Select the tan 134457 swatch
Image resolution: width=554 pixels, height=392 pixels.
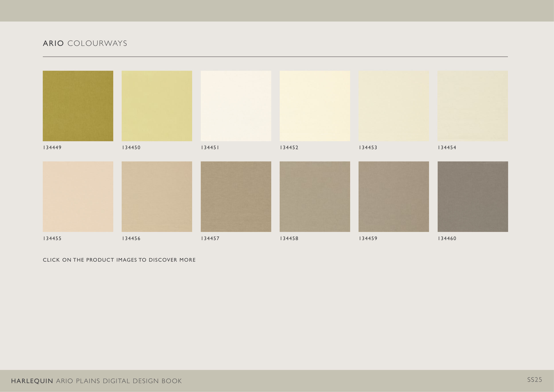236,197
